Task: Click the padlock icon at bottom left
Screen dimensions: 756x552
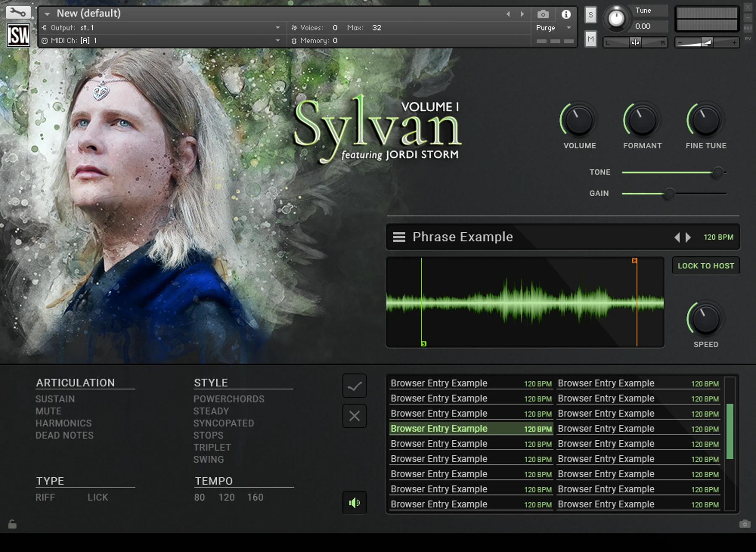Action: tap(12, 524)
